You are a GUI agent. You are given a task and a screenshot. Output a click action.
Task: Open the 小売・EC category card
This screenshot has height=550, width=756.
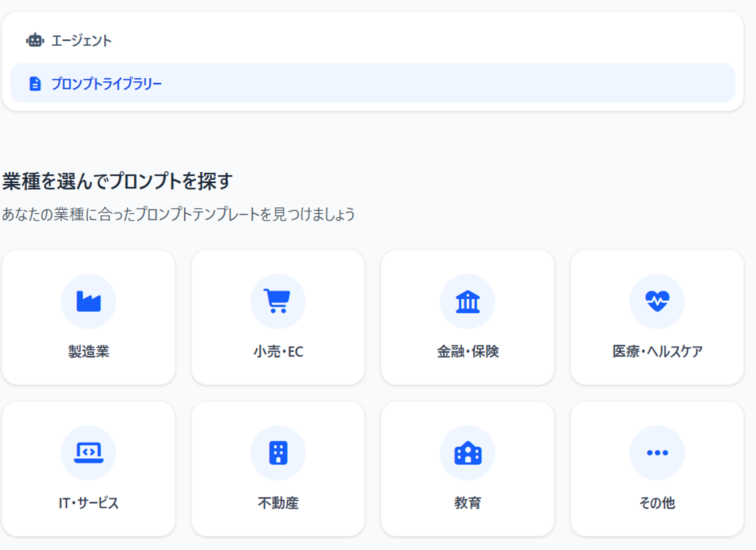pyautogui.click(x=279, y=315)
